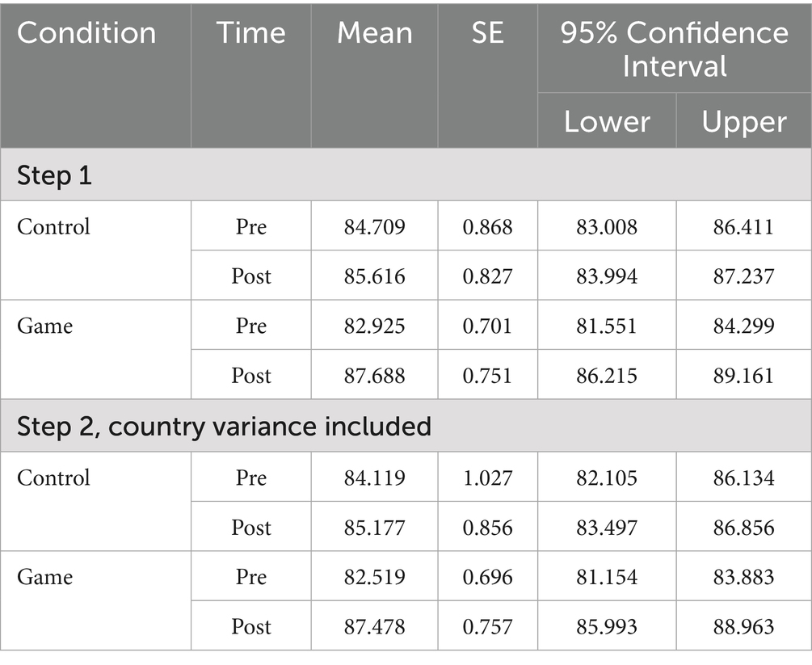Click the SE value 1.027
This screenshot has width=812, height=665.
[487, 478]
